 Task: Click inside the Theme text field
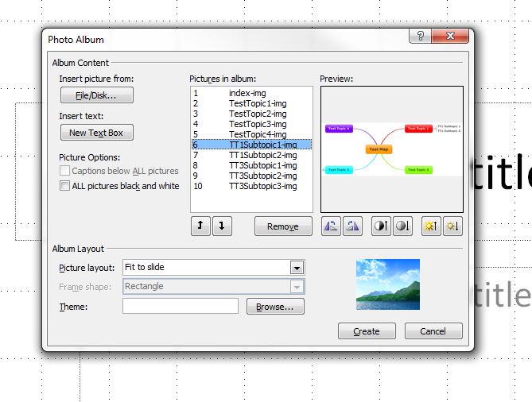pos(181,306)
